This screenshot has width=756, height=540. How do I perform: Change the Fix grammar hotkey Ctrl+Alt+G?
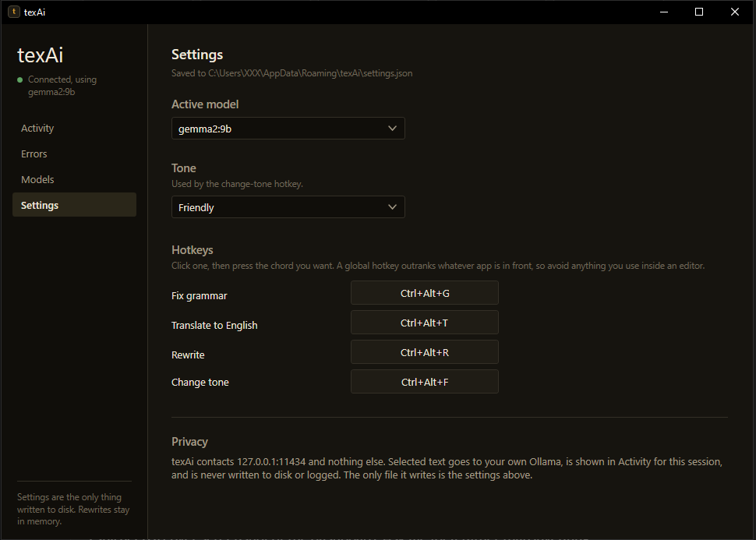[424, 293]
